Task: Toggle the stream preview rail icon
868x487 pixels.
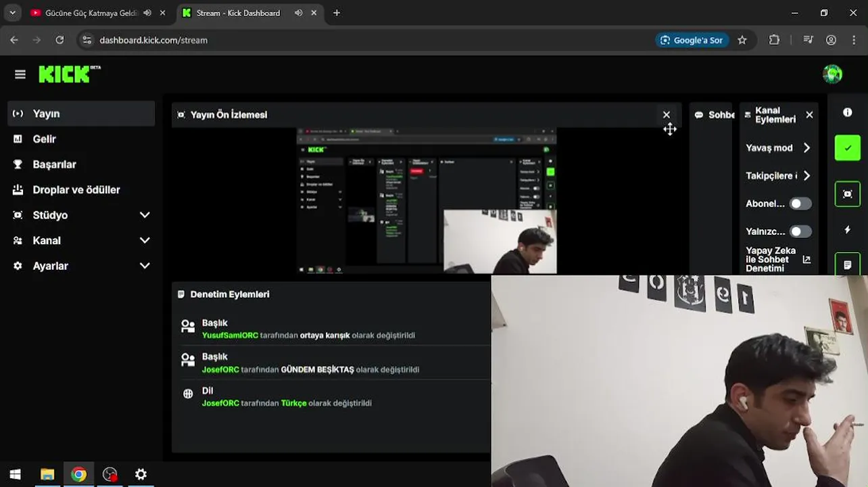Action: (x=848, y=194)
